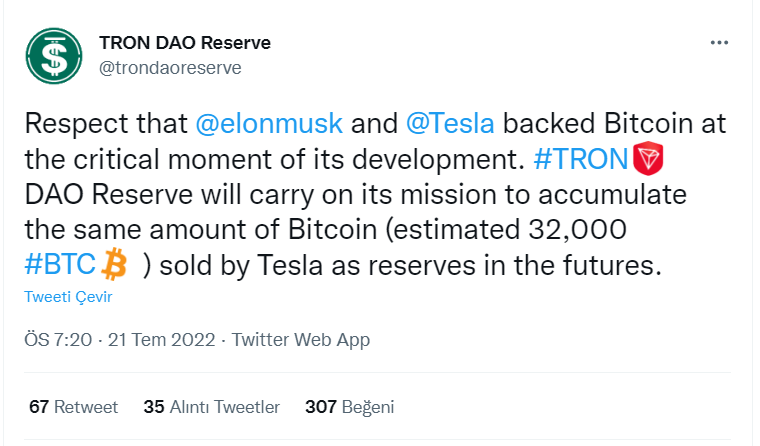Open the TRON DAO Reserve display name

coord(185,43)
